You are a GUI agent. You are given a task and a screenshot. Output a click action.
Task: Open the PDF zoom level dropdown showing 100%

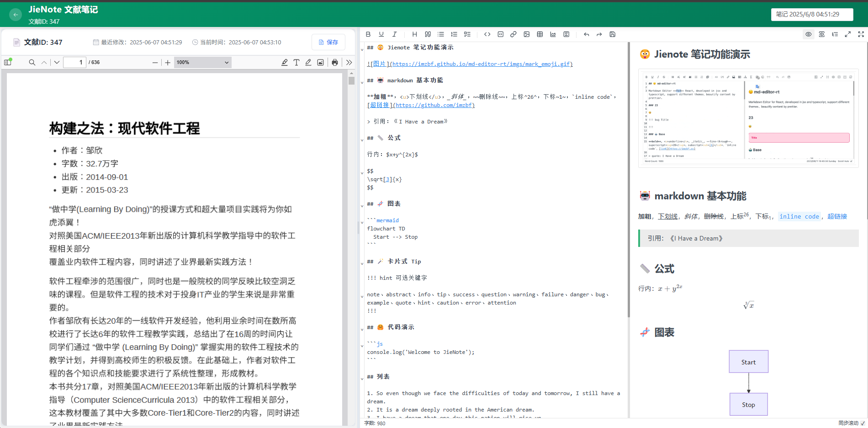(202, 63)
